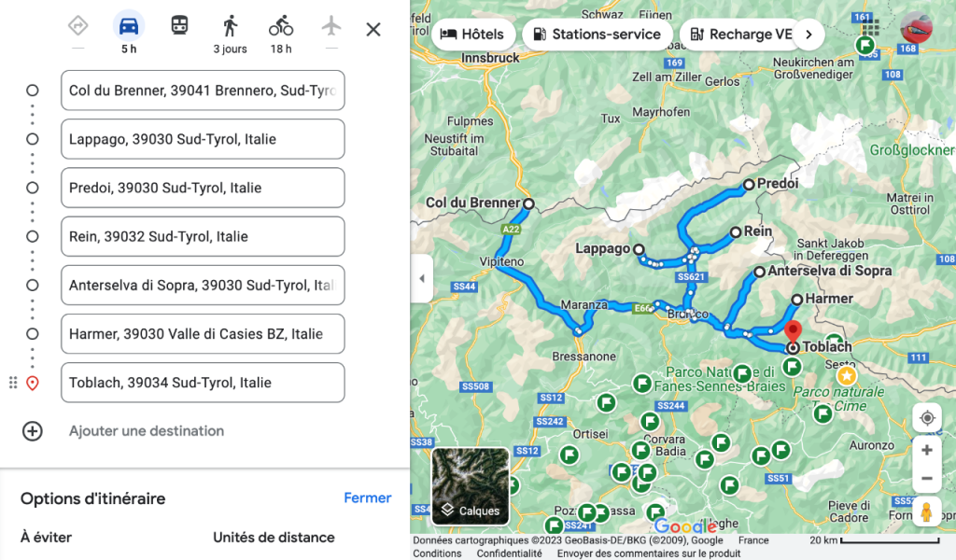
Task: Click the Pieve di Cadore label
Action: click(x=849, y=511)
